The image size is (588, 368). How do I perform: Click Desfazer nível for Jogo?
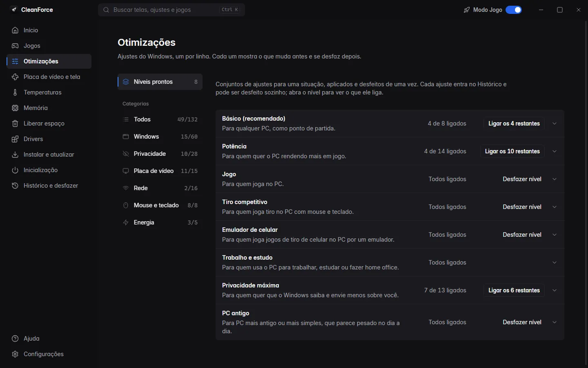coord(522,179)
